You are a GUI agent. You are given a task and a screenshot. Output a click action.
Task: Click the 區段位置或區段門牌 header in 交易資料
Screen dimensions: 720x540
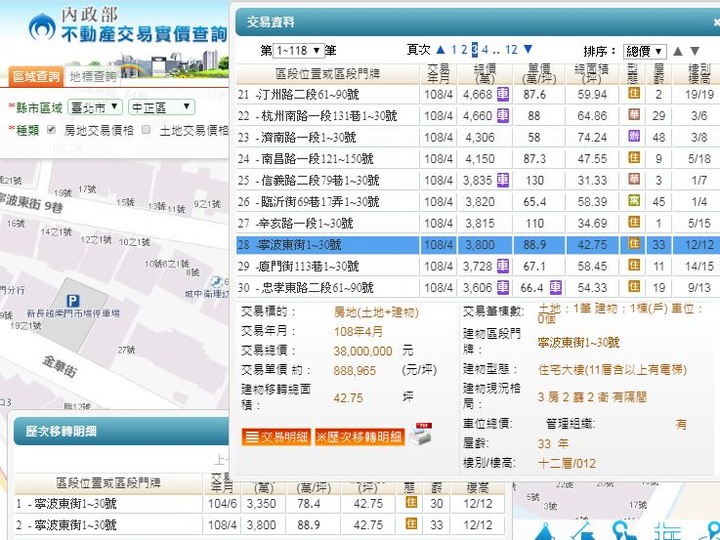click(x=328, y=74)
